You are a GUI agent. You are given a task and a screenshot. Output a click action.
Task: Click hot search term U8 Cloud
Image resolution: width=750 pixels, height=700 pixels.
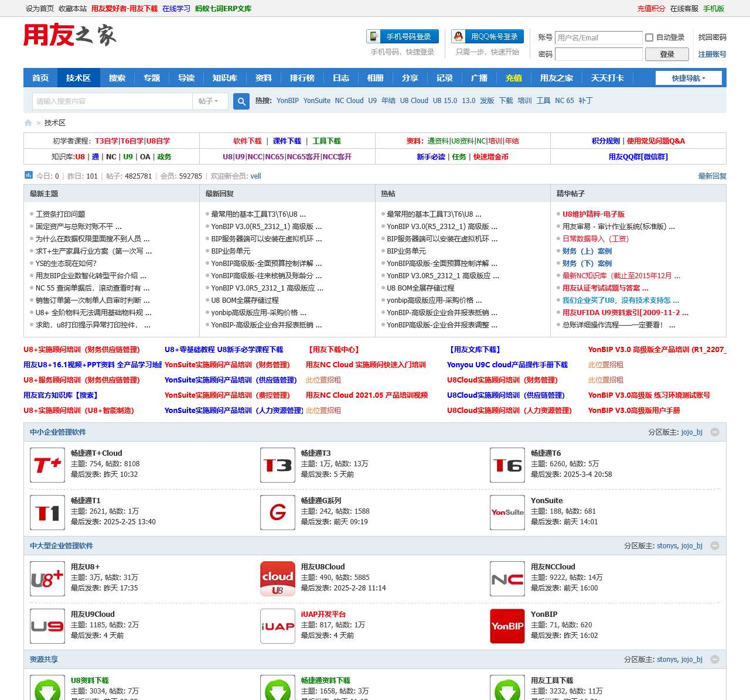click(x=414, y=101)
